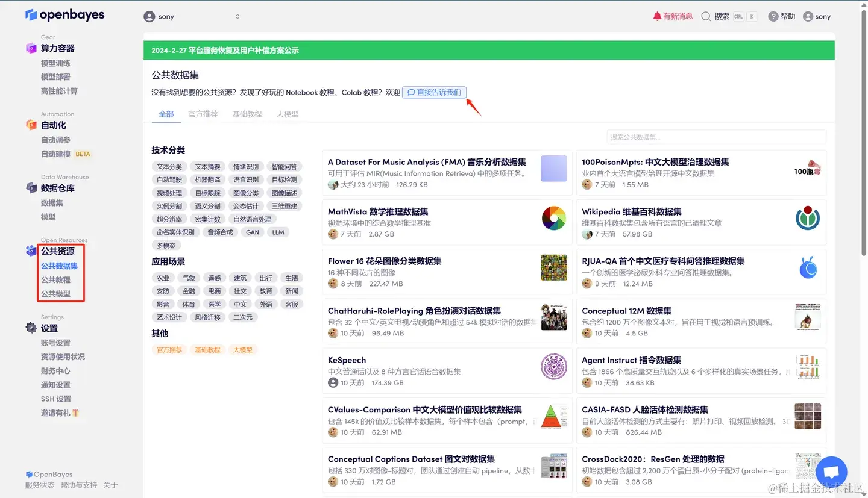Switch to the 大模型 tab
The image size is (868, 498).
[288, 114]
